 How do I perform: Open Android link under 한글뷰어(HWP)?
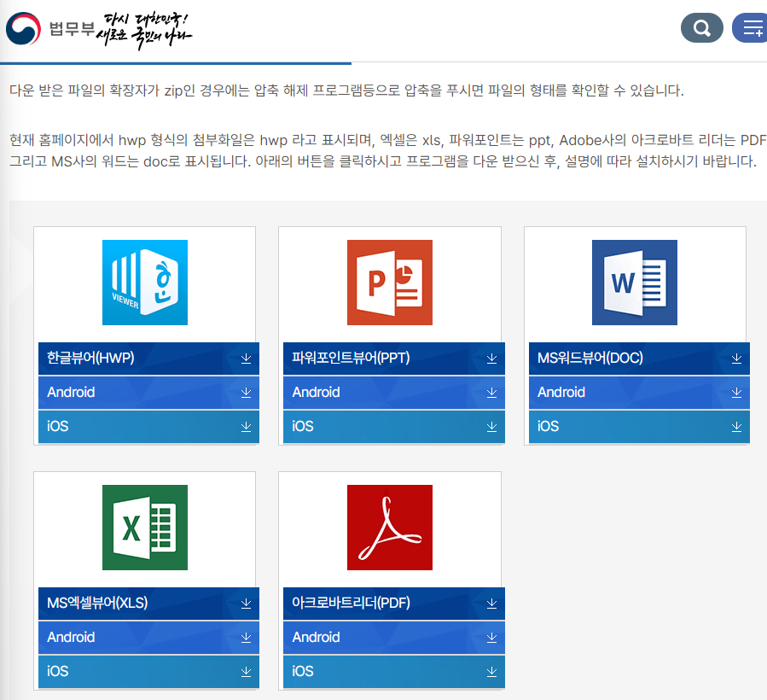pyautogui.click(x=148, y=393)
